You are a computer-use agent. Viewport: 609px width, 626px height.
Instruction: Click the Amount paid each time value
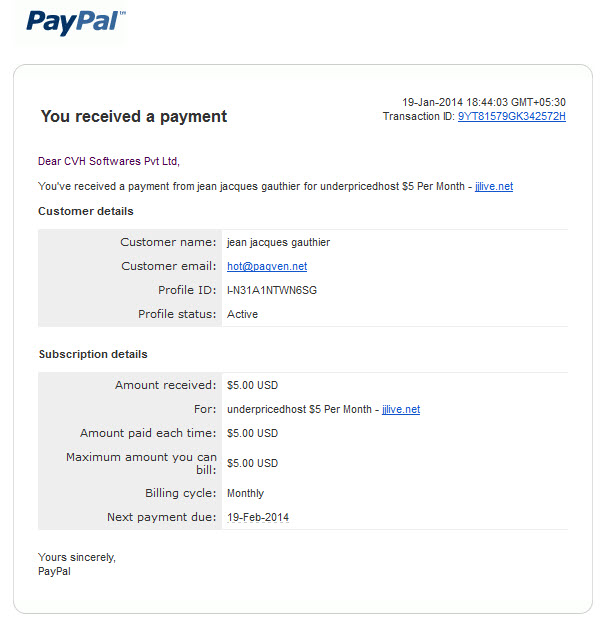(252, 433)
